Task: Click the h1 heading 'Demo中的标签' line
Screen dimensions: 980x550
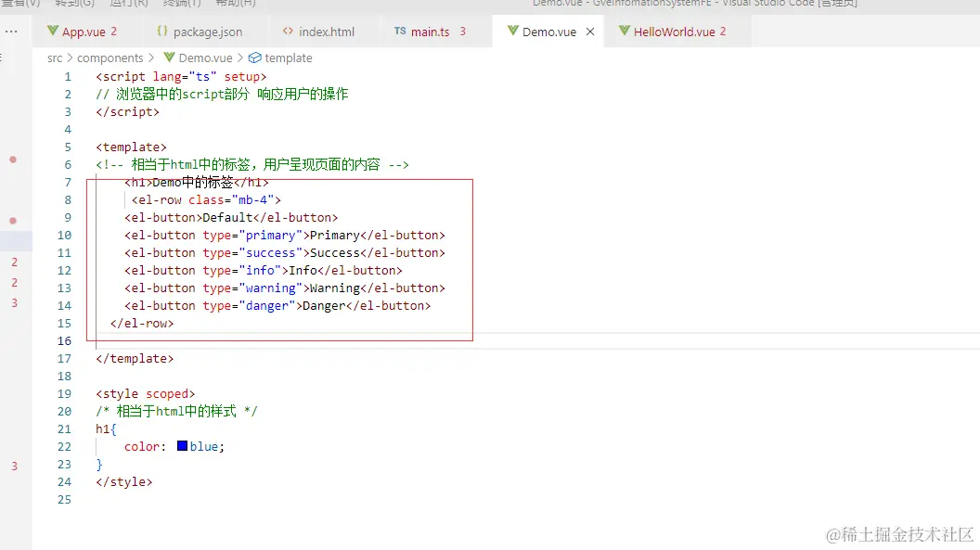Action: point(196,183)
